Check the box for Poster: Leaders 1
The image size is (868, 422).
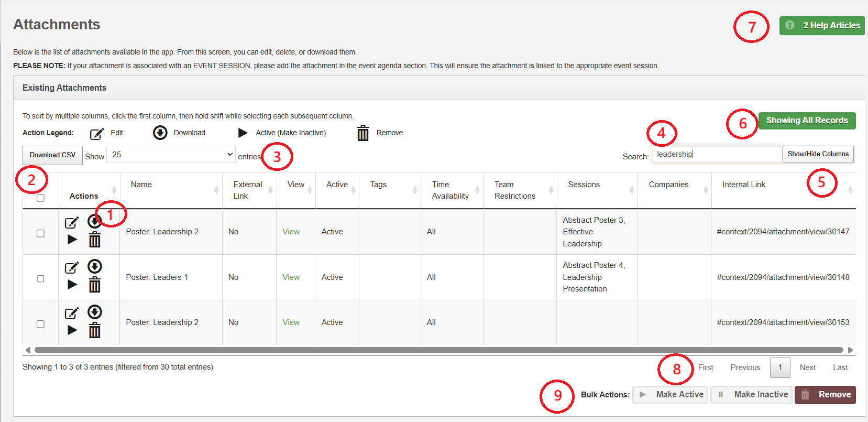click(40, 279)
